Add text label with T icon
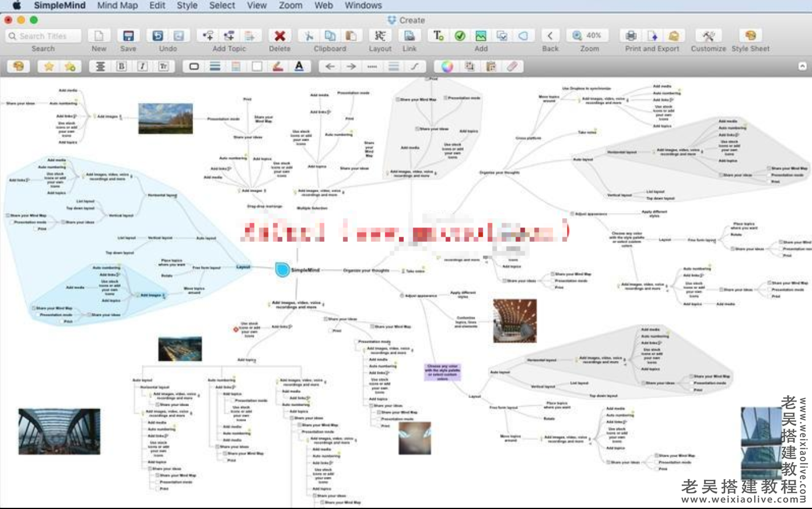The image size is (812, 509). tap(439, 36)
